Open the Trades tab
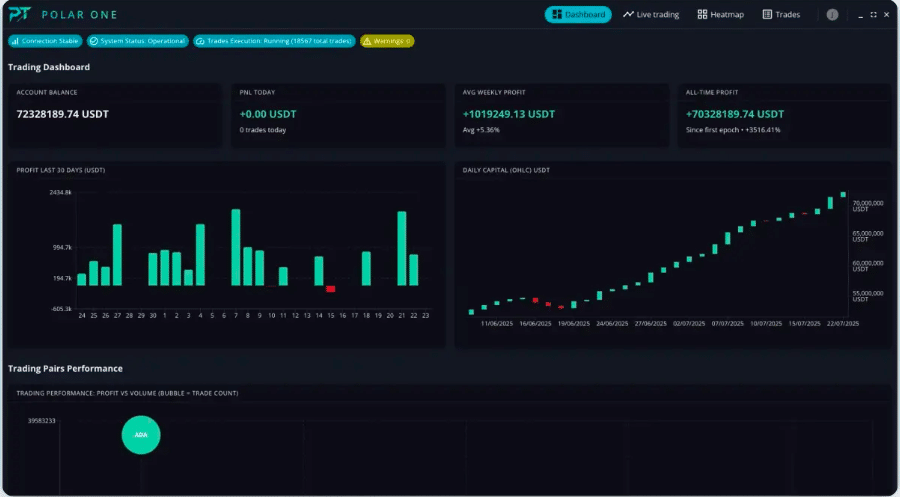This screenshot has width=900, height=497. (x=781, y=15)
